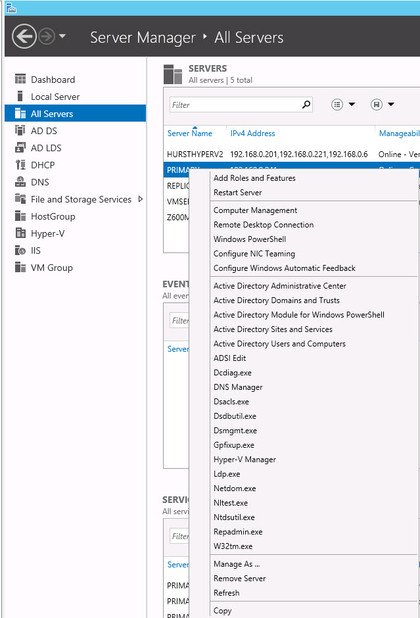This screenshot has height=618, width=420.
Task: Open Hyper-V Manager from context menu
Action: pos(245,460)
